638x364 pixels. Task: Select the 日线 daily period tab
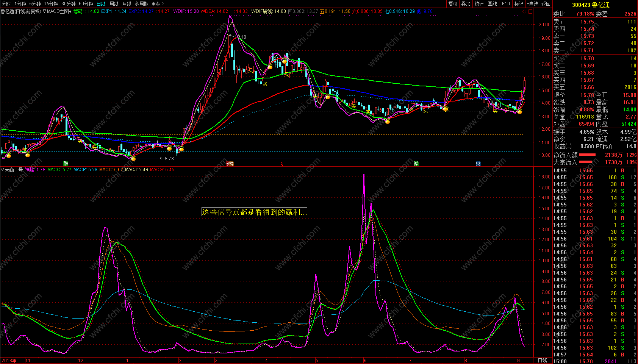tap(101, 4)
